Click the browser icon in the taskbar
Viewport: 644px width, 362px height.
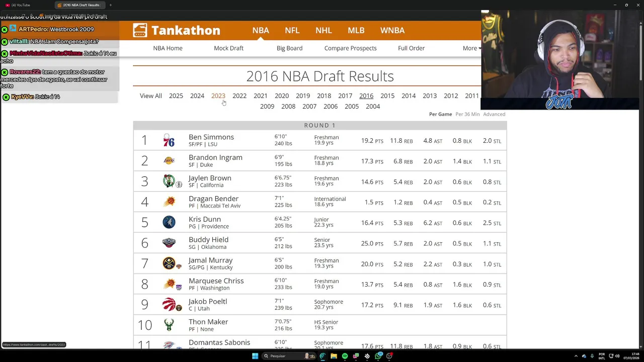point(323,356)
